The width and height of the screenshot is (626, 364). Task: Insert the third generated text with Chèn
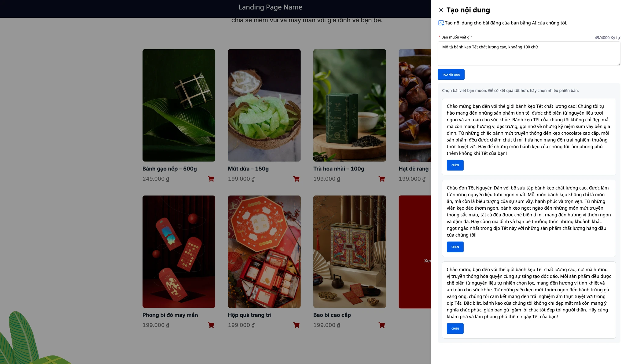click(455, 329)
